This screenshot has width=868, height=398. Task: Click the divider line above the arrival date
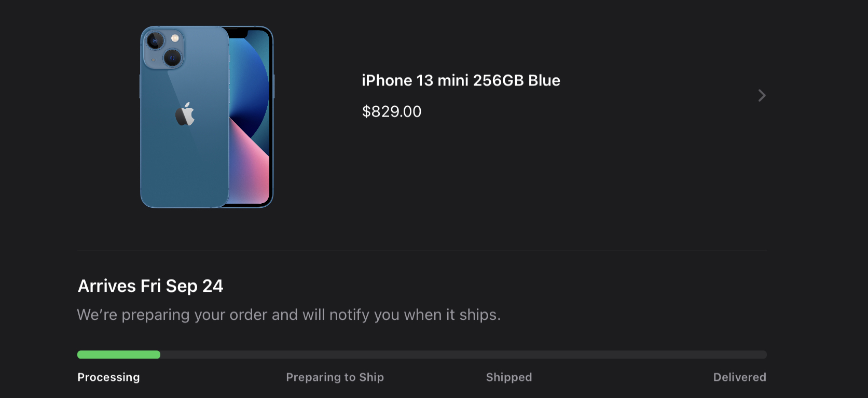(421, 250)
